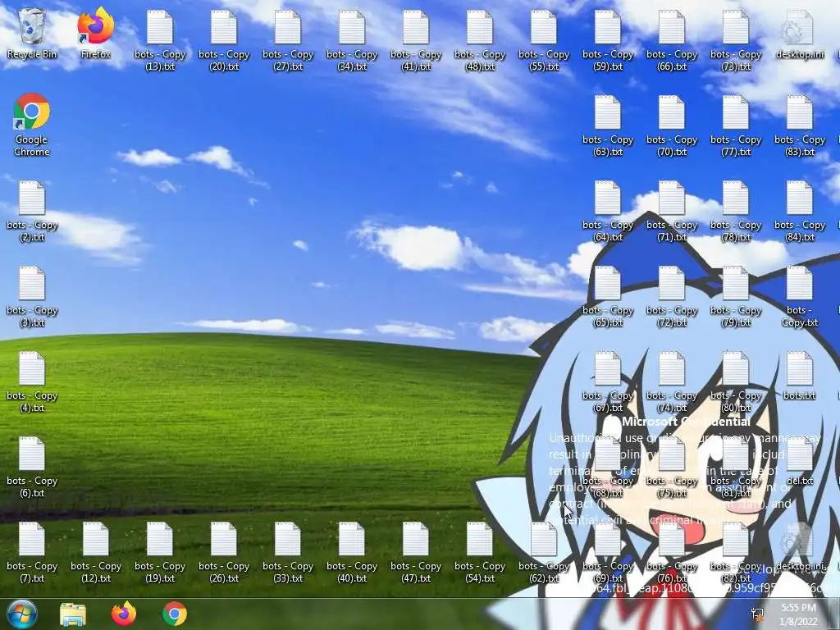Select bots - Copy (2).txt

click(x=32, y=211)
